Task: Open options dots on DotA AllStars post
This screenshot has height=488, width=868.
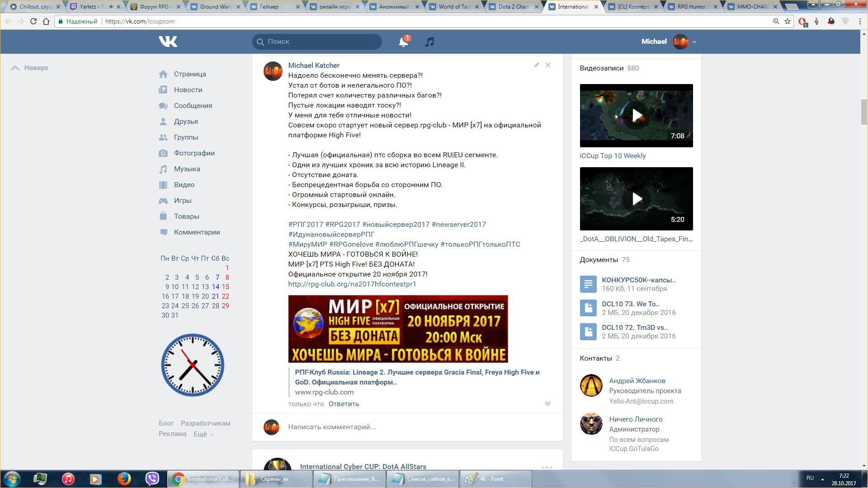Action: point(547,467)
